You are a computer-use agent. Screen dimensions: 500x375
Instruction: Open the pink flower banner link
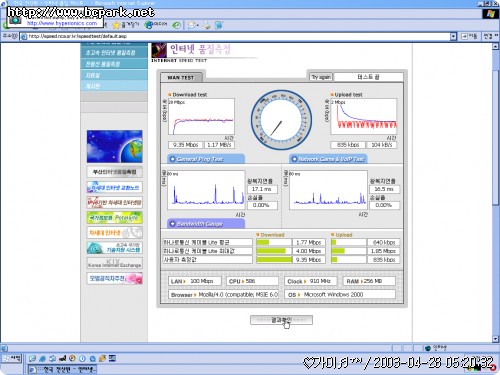[x=114, y=278]
